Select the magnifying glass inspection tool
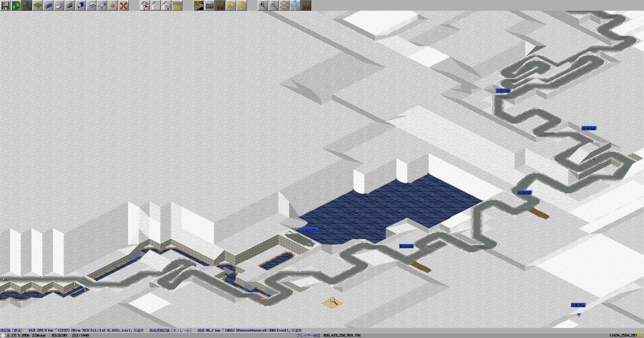Image resolution: width=644 pixels, height=338 pixels. [27, 5]
